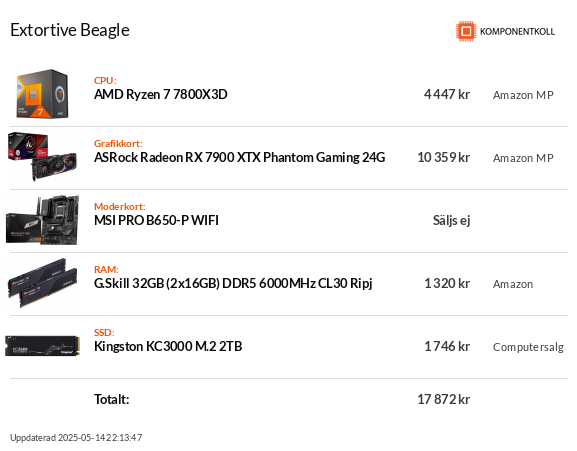Open the G.Skill RAM sticks image
Viewport: 577px width, 451px height.
pos(43,283)
